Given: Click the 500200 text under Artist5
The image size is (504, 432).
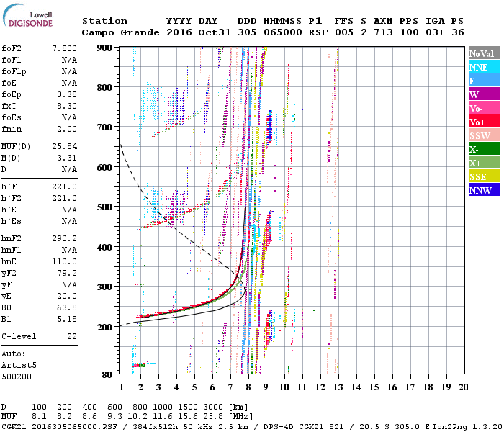Looking at the screenshot, I should (17, 377).
